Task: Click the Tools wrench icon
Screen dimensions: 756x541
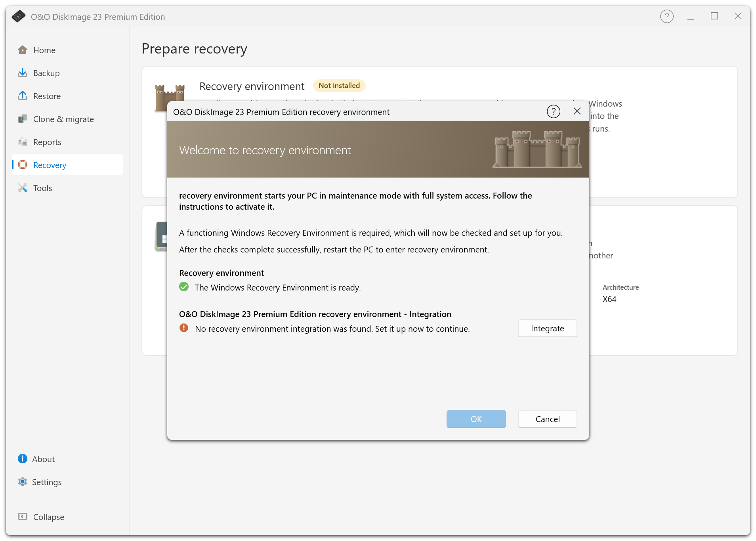Action: click(23, 188)
